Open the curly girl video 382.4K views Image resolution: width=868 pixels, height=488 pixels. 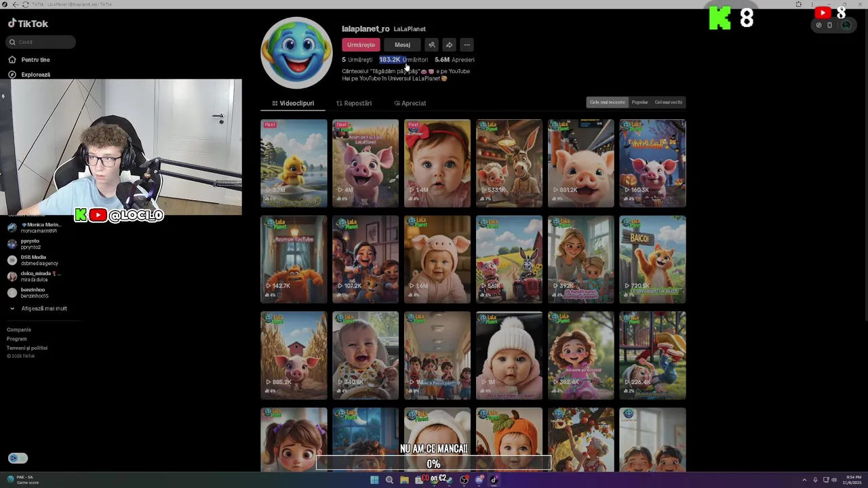point(581,356)
